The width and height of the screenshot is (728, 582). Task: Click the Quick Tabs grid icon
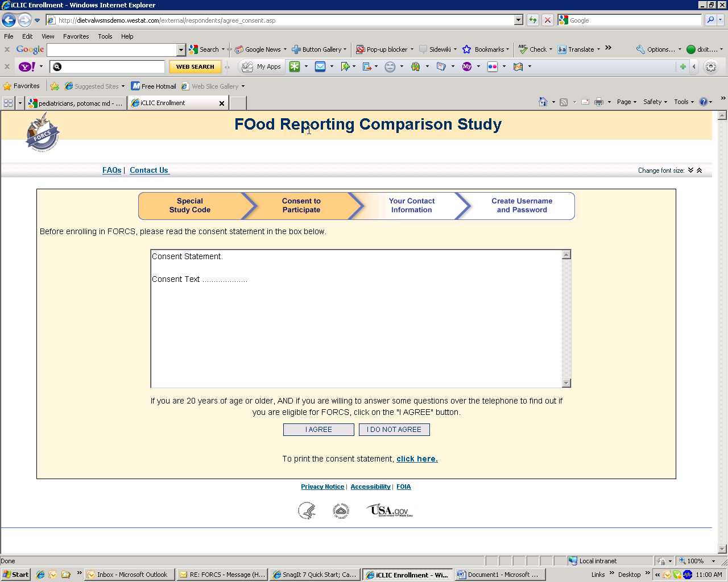coord(8,103)
